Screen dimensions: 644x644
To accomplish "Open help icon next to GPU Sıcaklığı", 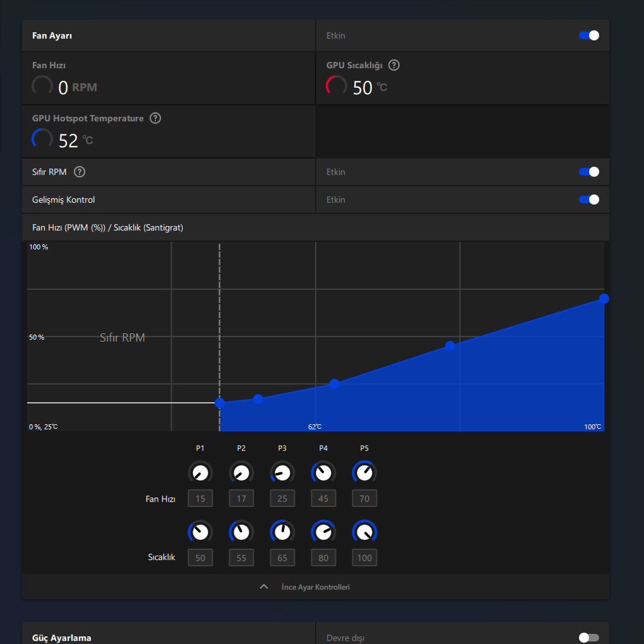I will pos(393,65).
